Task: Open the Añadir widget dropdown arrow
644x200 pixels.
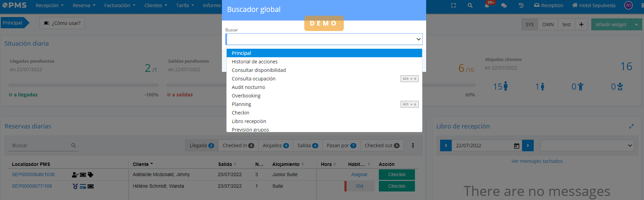Action: point(636,25)
